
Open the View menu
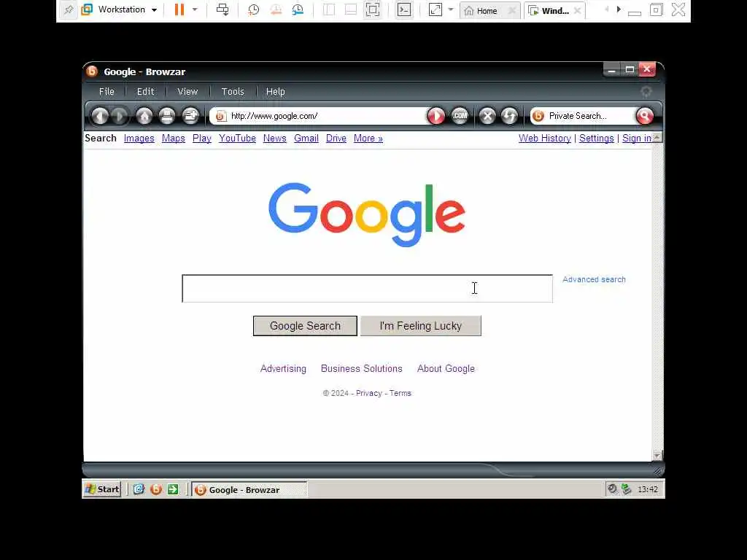point(187,91)
